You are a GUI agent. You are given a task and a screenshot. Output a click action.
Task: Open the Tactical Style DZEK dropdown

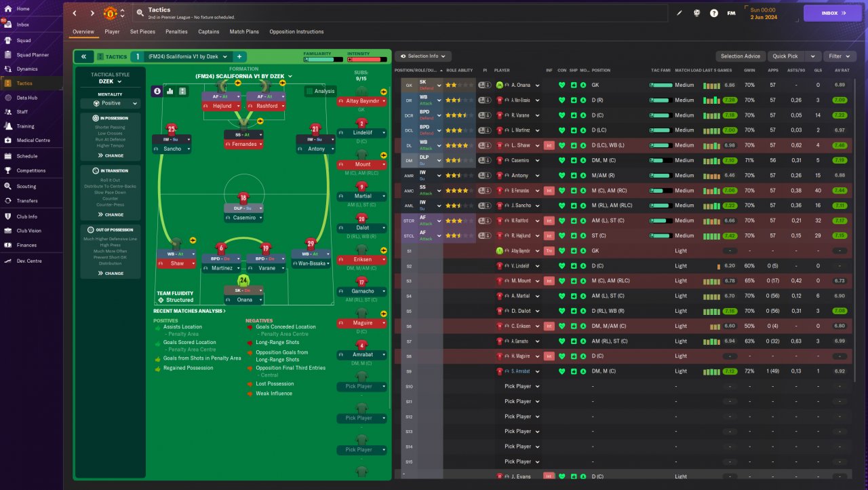(x=111, y=81)
